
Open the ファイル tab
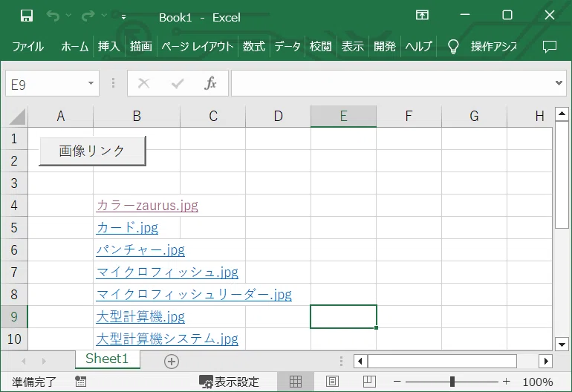pos(27,47)
